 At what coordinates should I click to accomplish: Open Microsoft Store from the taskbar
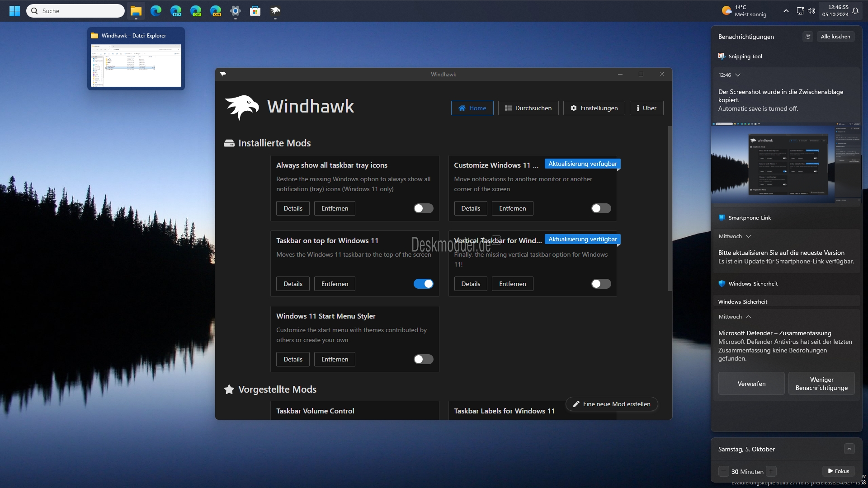pyautogui.click(x=255, y=11)
